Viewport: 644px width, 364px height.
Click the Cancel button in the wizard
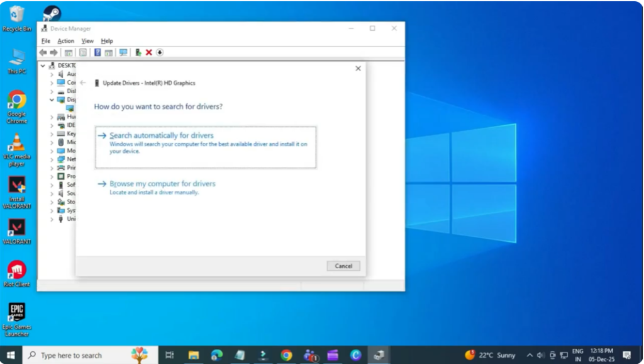click(343, 266)
